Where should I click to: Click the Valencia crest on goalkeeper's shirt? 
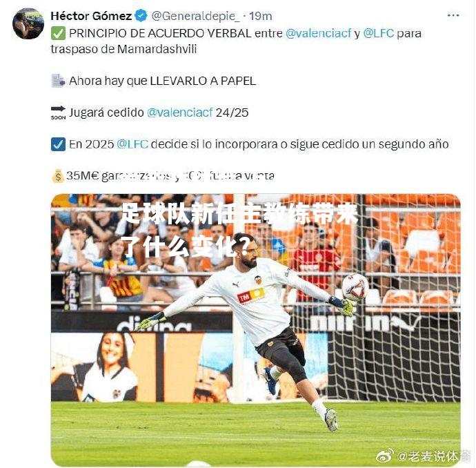[258, 280]
